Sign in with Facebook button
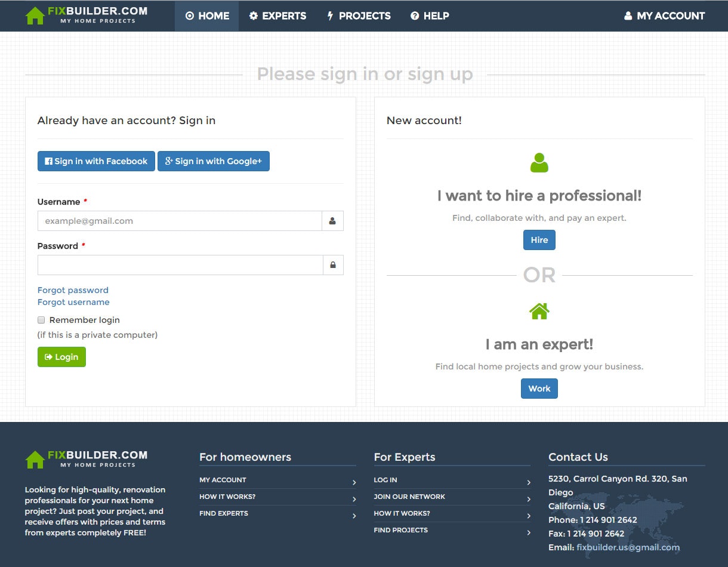 (x=96, y=161)
